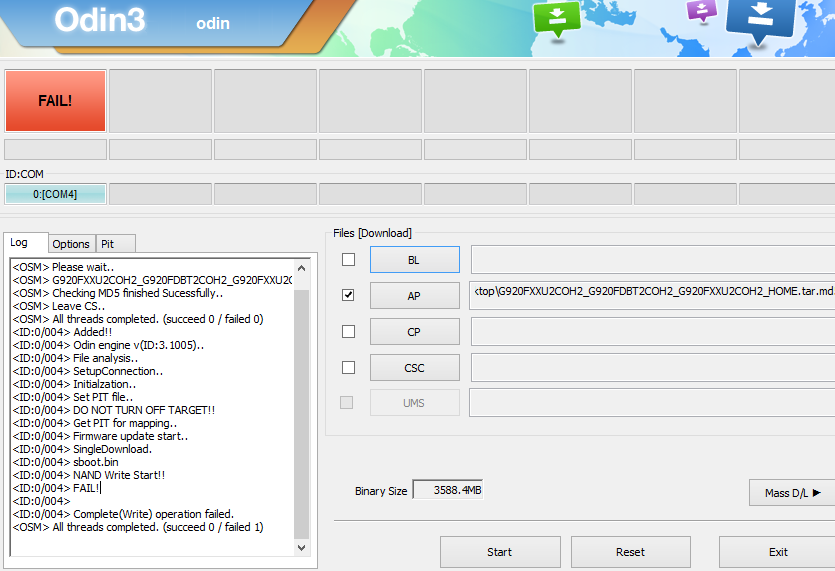835x571 pixels.
Task: Click the purple download icon in banner
Action: (x=702, y=11)
